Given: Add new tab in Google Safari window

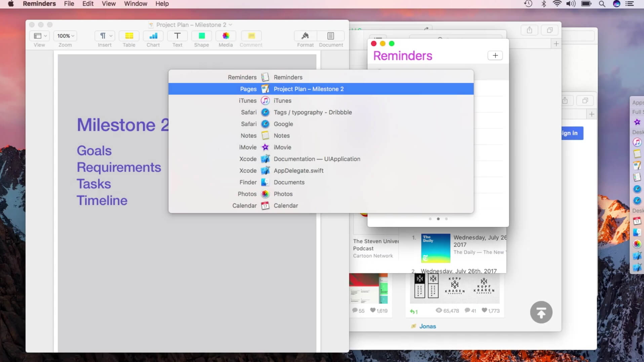Looking at the screenshot, I should click(592, 114).
